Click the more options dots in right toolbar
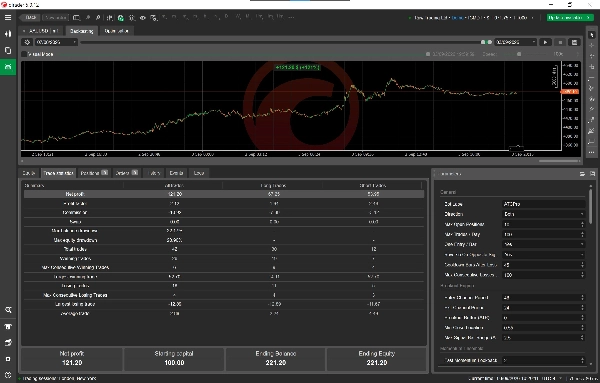The width and height of the screenshot is (600, 383). click(592, 152)
